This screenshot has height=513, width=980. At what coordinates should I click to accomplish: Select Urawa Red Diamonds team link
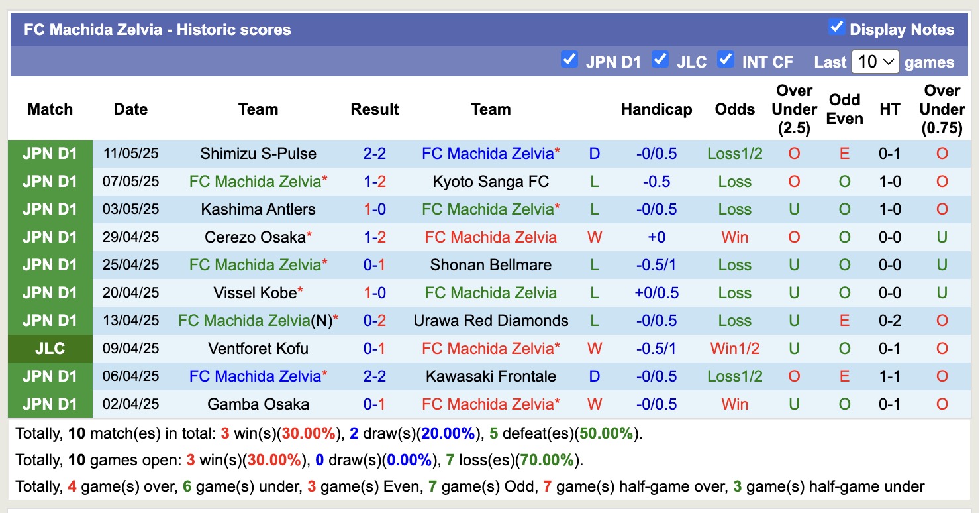[491, 320]
